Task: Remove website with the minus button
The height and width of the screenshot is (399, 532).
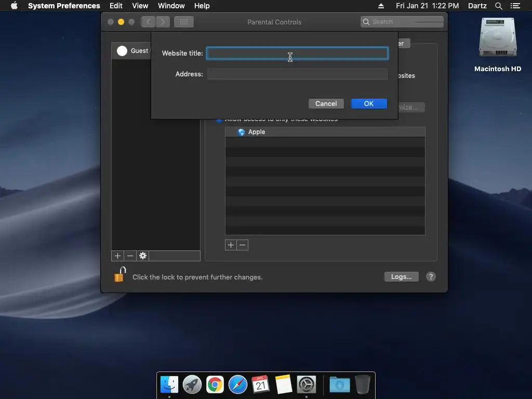Action: (x=242, y=245)
